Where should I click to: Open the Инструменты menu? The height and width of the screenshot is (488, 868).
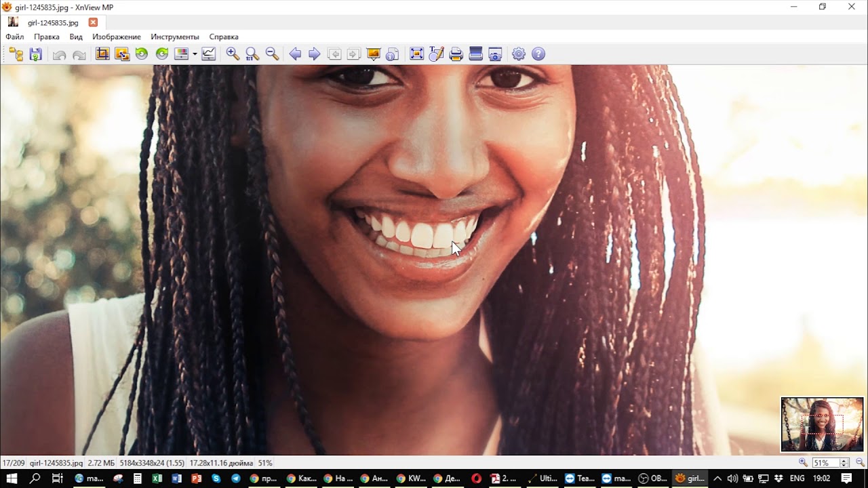pyautogui.click(x=175, y=37)
